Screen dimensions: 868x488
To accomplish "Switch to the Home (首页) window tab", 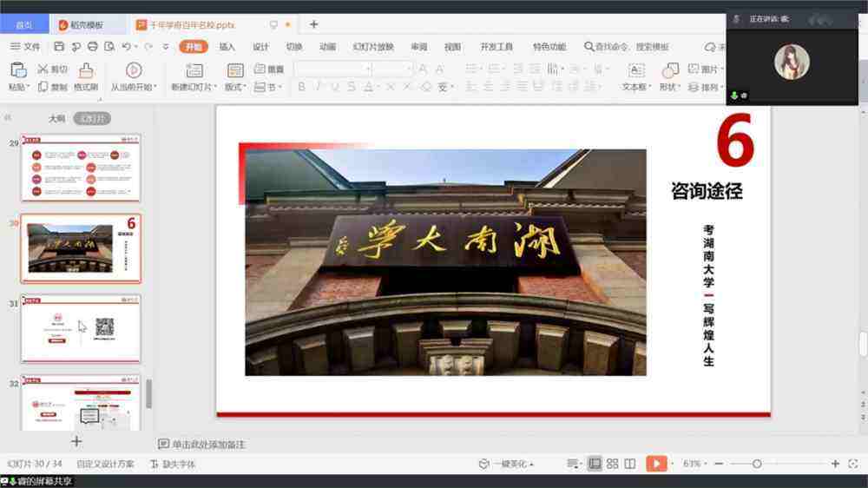I will click(24, 25).
